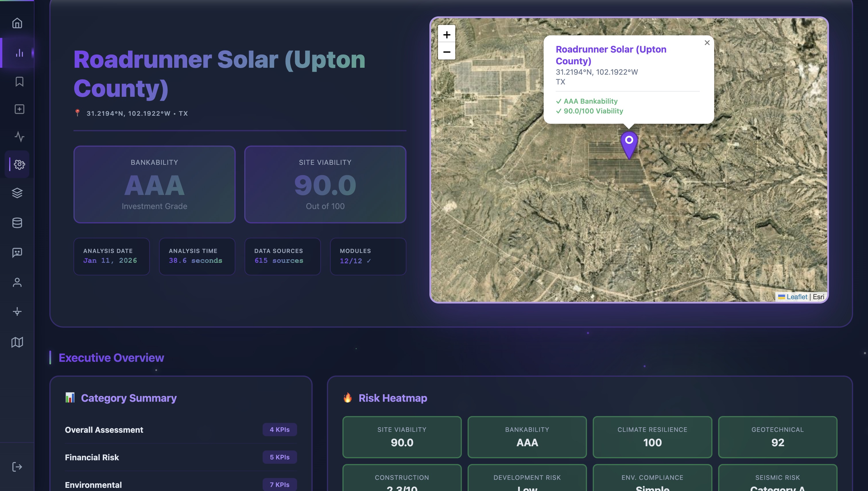Viewport: 868px width, 491px height.
Task: Open the activity pulse monitor icon
Action: tap(19, 137)
